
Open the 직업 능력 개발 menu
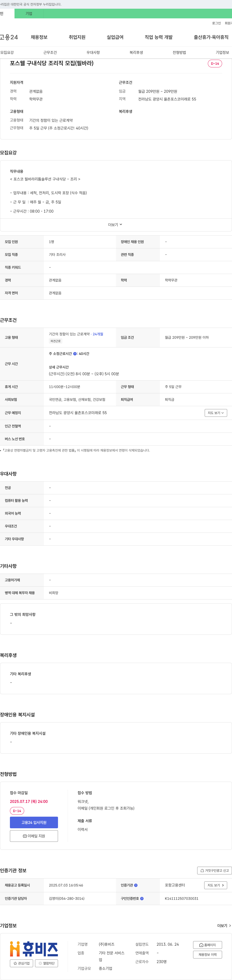click(159, 37)
